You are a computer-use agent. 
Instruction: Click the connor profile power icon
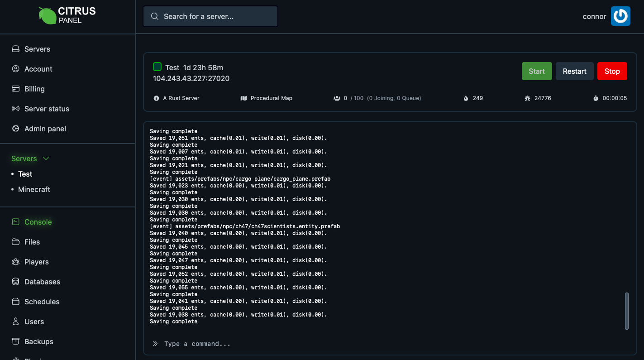[x=620, y=16]
